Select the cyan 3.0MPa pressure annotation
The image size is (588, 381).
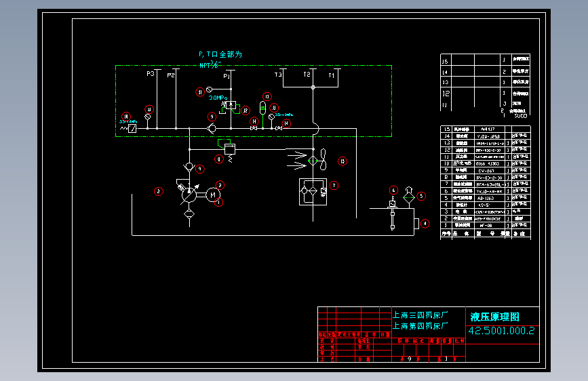(218, 98)
